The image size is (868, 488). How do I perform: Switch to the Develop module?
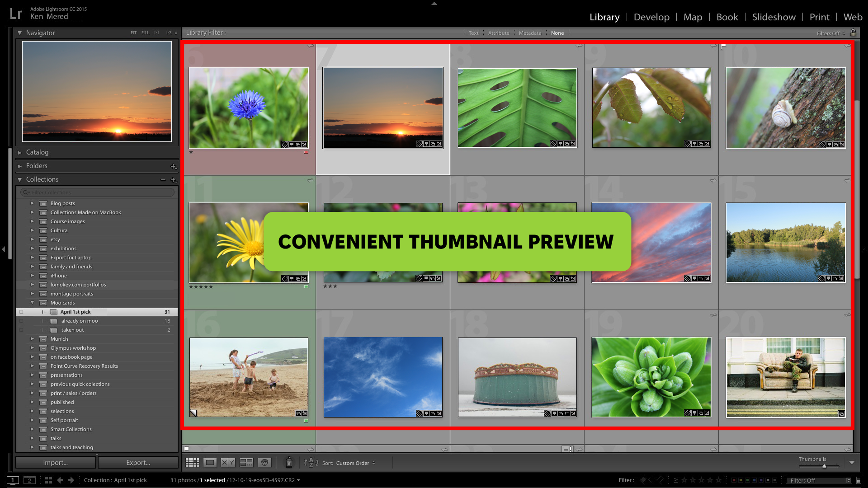pyautogui.click(x=651, y=17)
